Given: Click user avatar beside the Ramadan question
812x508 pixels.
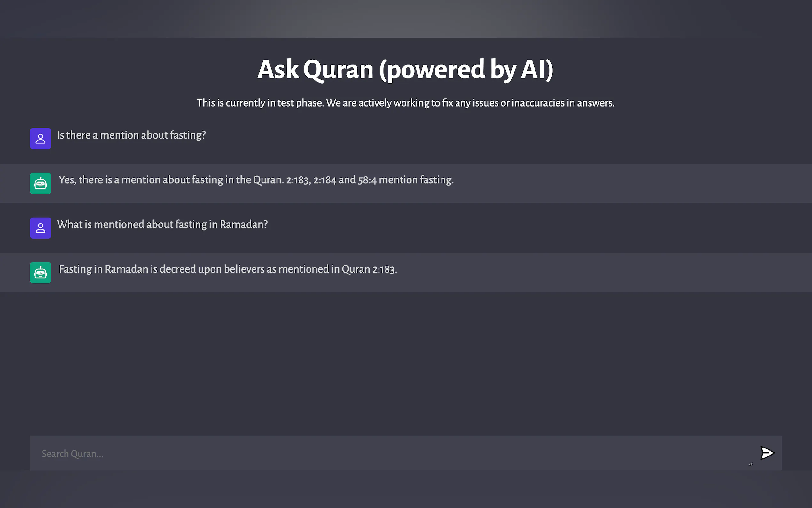Looking at the screenshot, I should [x=40, y=228].
